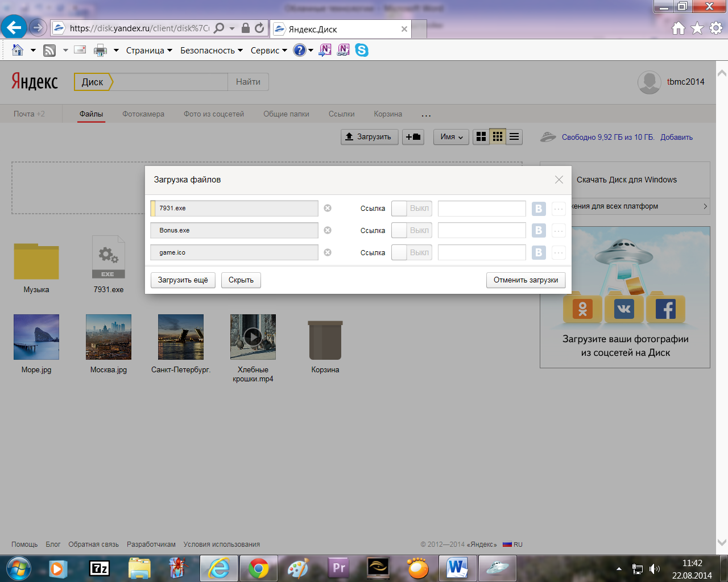Click Отменить загрузки button

click(x=526, y=280)
